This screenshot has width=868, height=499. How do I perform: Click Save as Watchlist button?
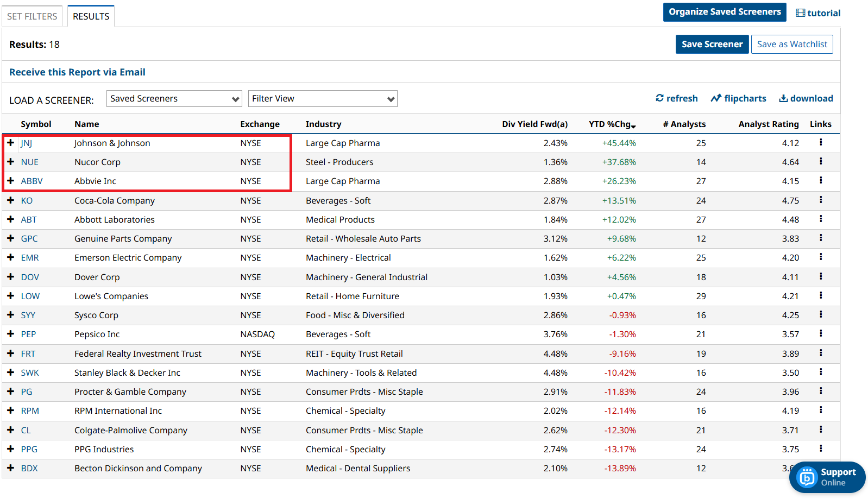tap(791, 45)
